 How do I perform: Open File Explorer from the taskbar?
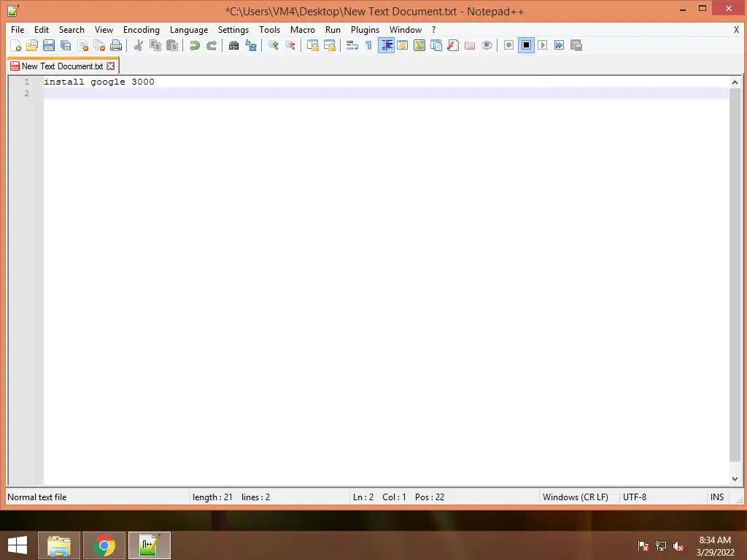coord(58,545)
